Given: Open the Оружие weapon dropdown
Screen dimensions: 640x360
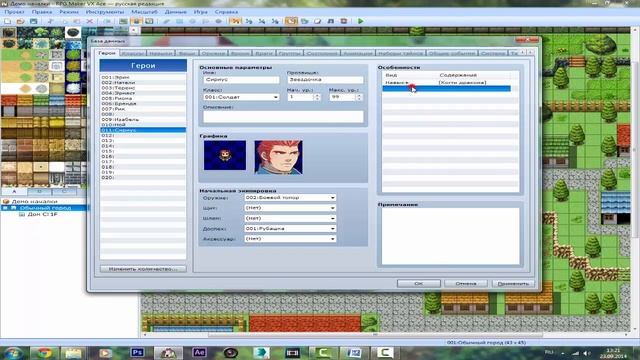Looking at the screenshot, I should [x=290, y=198].
